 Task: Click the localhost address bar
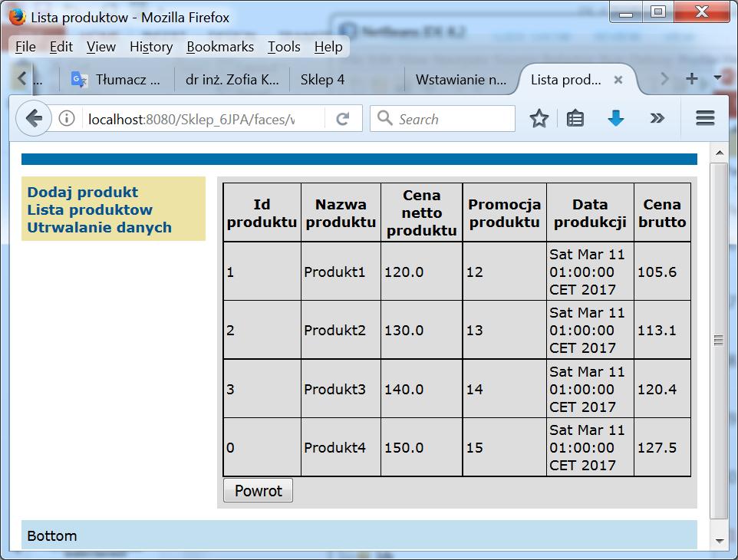(x=205, y=119)
